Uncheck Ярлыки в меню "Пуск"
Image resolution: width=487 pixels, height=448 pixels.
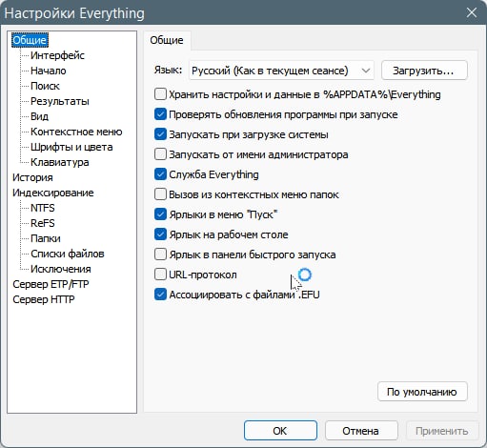click(x=160, y=214)
